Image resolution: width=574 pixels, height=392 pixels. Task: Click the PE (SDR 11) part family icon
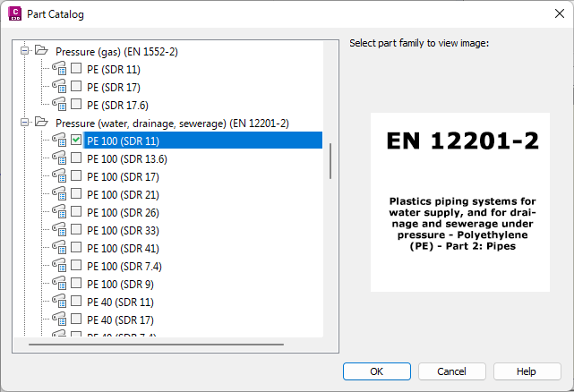(59, 68)
